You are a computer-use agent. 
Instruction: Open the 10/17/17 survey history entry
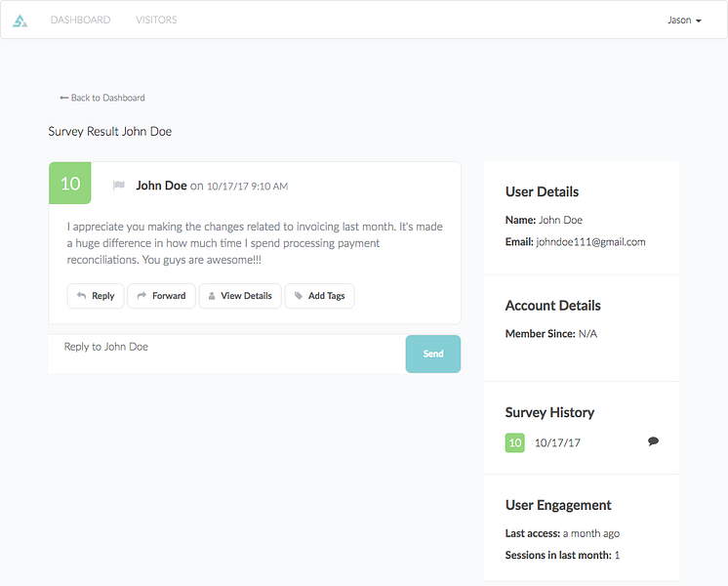point(557,442)
